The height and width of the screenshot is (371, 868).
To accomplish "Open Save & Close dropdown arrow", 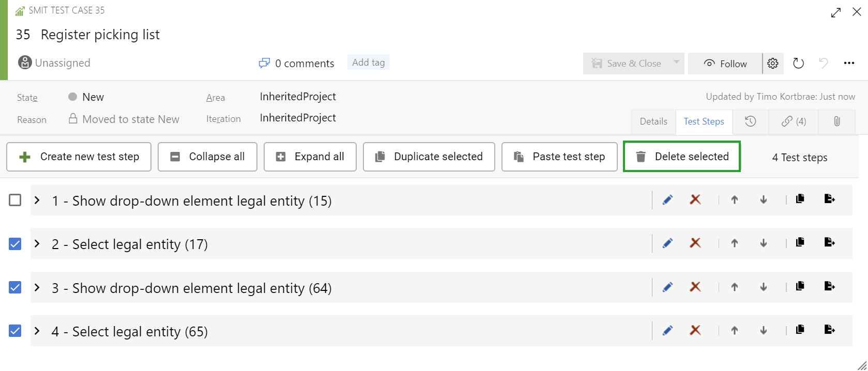I will (676, 63).
